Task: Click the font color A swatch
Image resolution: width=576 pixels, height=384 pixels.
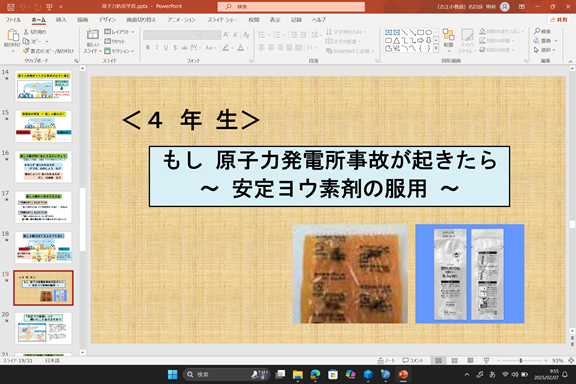Action: pyautogui.click(x=241, y=48)
